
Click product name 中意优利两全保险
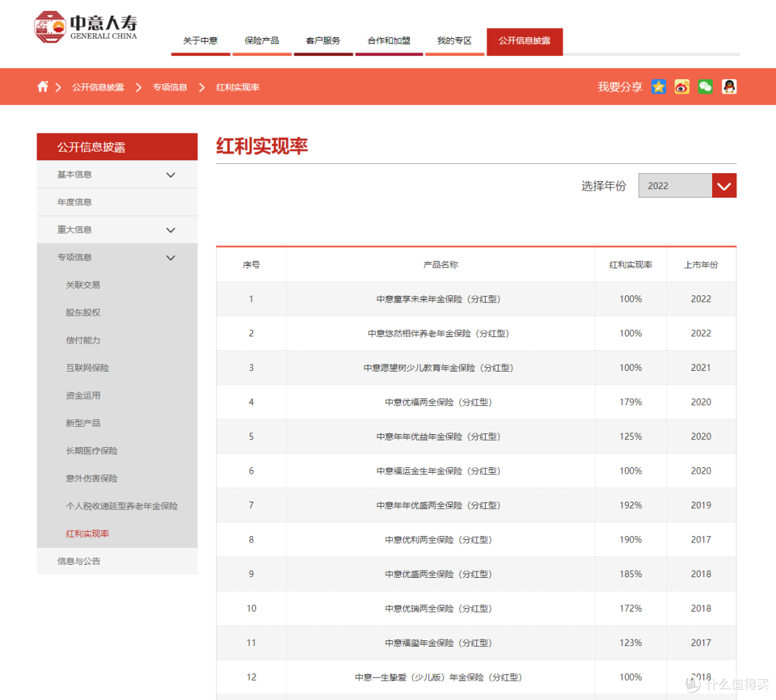coord(438,540)
